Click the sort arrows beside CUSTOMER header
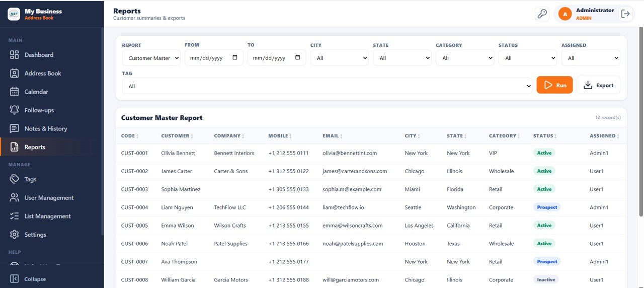The image size is (644, 288). 192,136
